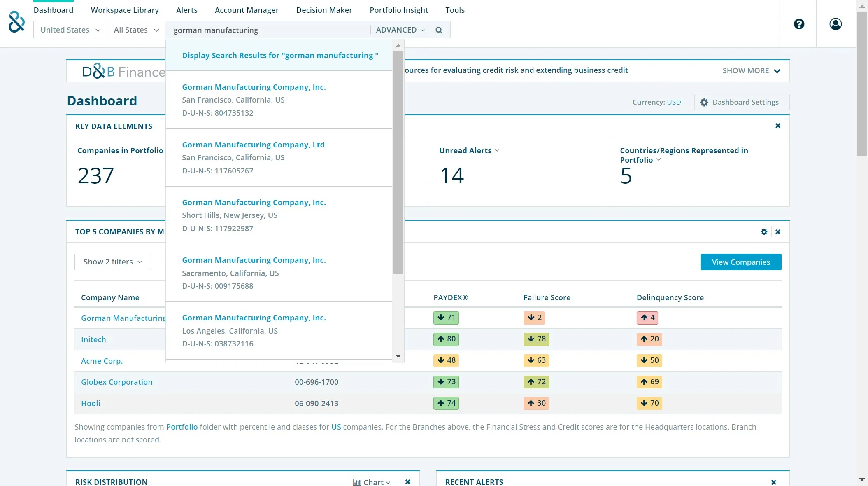Image resolution: width=868 pixels, height=486 pixels.
Task: Select Gorman Manufacturing Company, Ltd result
Action: 253,145
